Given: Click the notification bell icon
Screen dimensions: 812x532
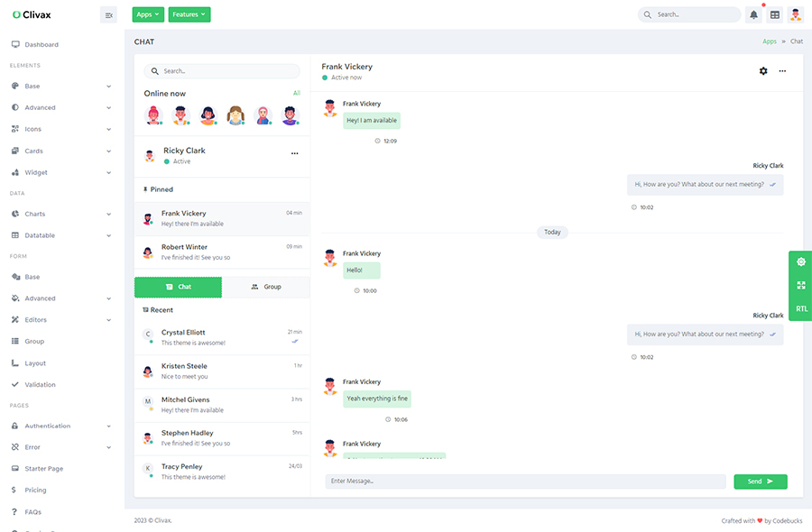Looking at the screenshot, I should coord(754,14).
